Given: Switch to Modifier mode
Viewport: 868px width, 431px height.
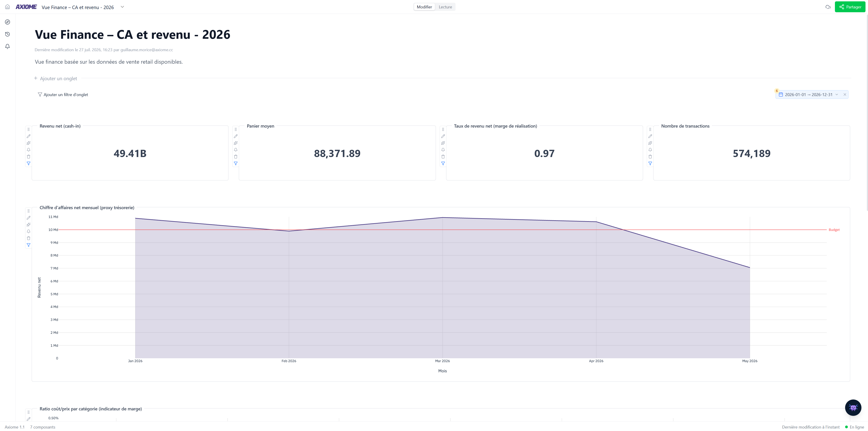Looking at the screenshot, I should [x=424, y=7].
